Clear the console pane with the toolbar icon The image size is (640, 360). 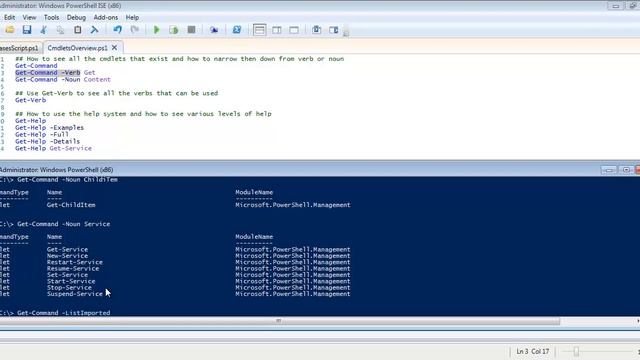pyautogui.click(x=94, y=30)
